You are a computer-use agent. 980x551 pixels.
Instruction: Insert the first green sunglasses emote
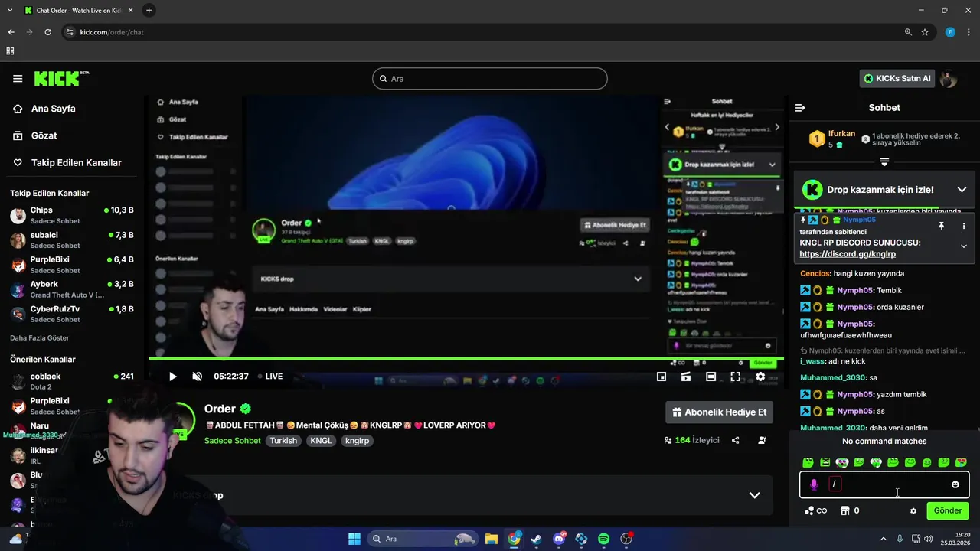click(x=808, y=462)
